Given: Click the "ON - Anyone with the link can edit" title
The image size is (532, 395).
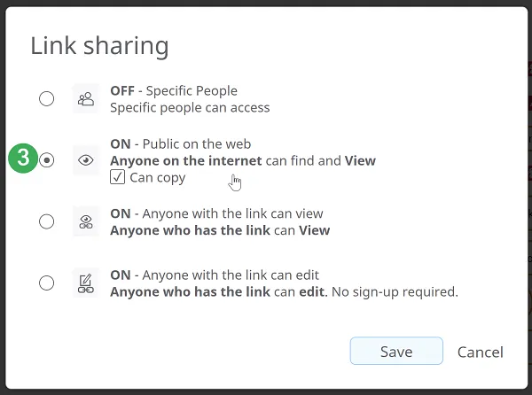Looking at the screenshot, I should (x=215, y=275).
